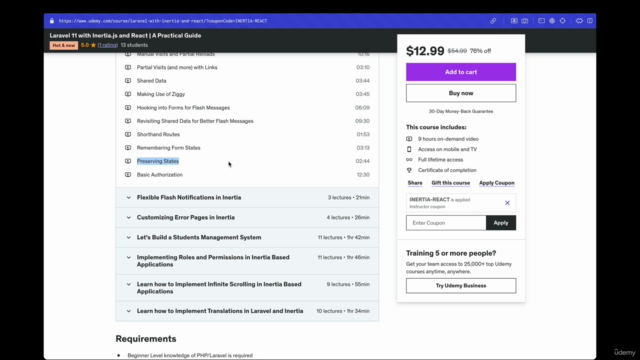This screenshot has width=640, height=360.
Task: Expand Implementing Roles and Permissions section
Action: (247, 261)
